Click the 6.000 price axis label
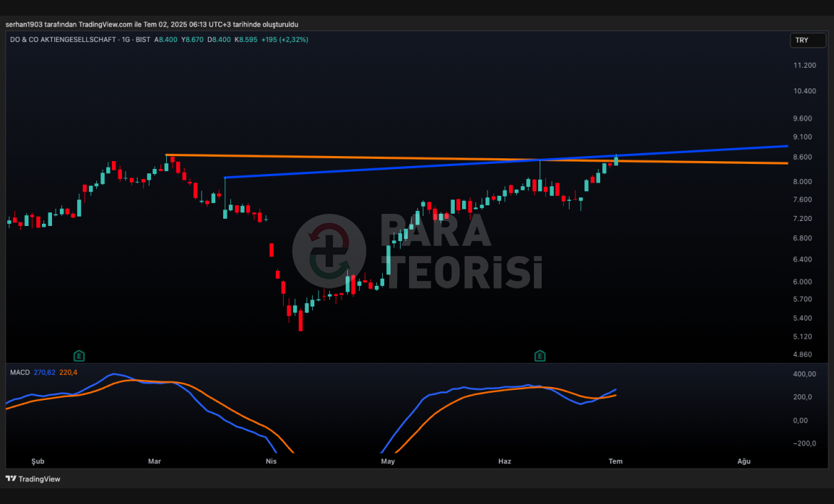834x504 pixels. coord(802,282)
